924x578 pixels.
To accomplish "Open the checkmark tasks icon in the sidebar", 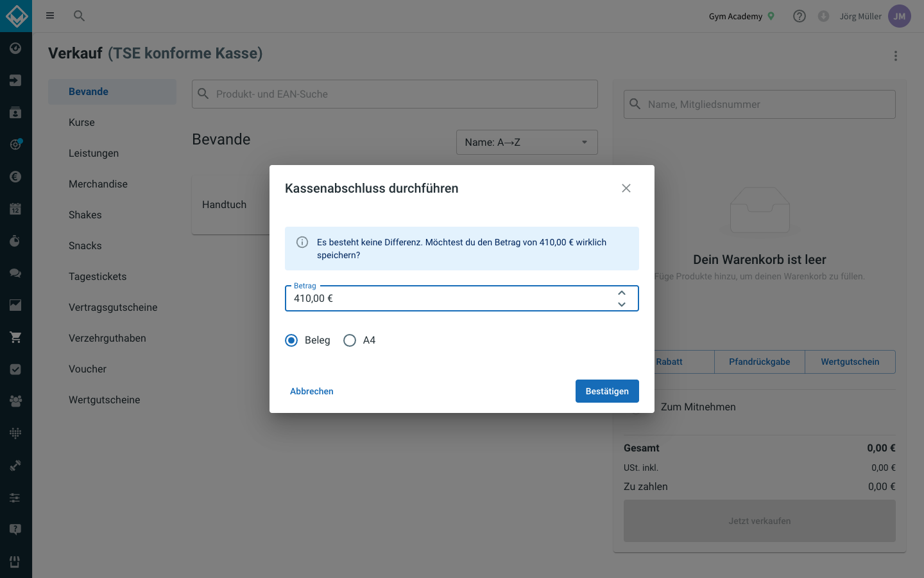I will pyautogui.click(x=15, y=369).
